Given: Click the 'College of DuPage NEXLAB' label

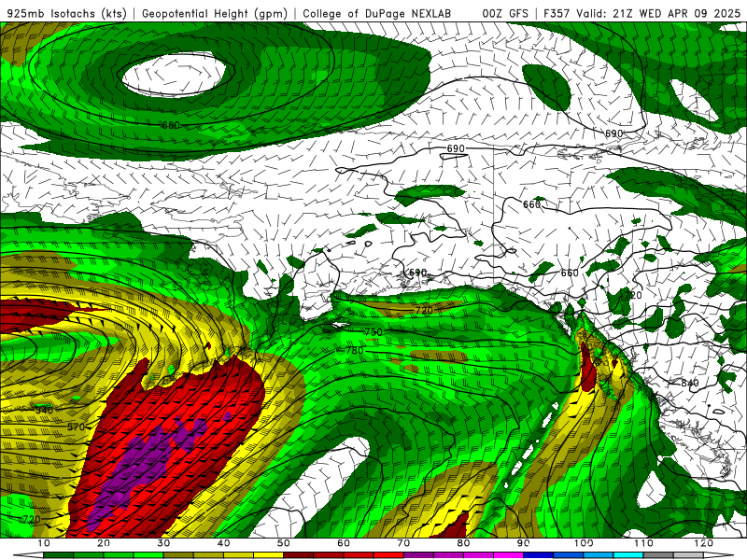Looking at the screenshot, I should point(377,14).
